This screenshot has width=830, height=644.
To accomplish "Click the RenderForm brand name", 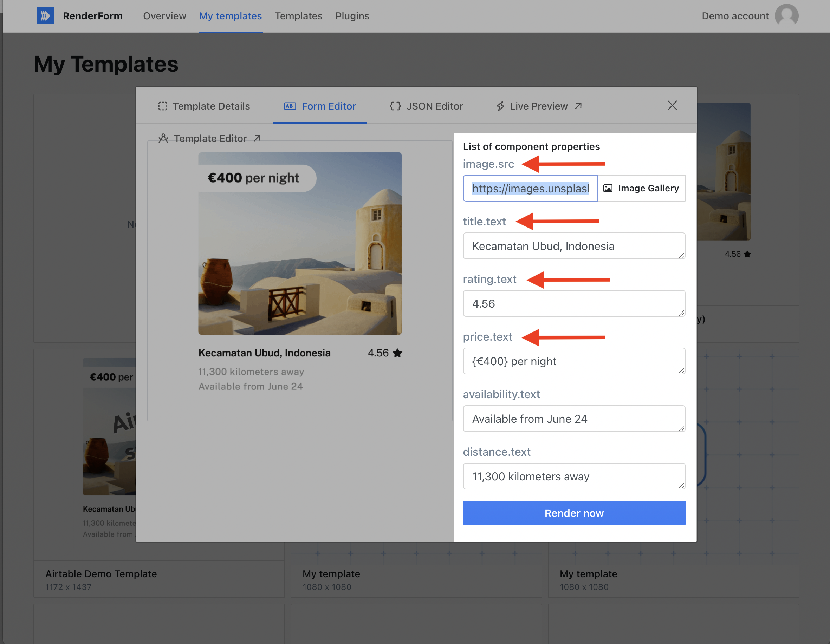I will 93,16.
